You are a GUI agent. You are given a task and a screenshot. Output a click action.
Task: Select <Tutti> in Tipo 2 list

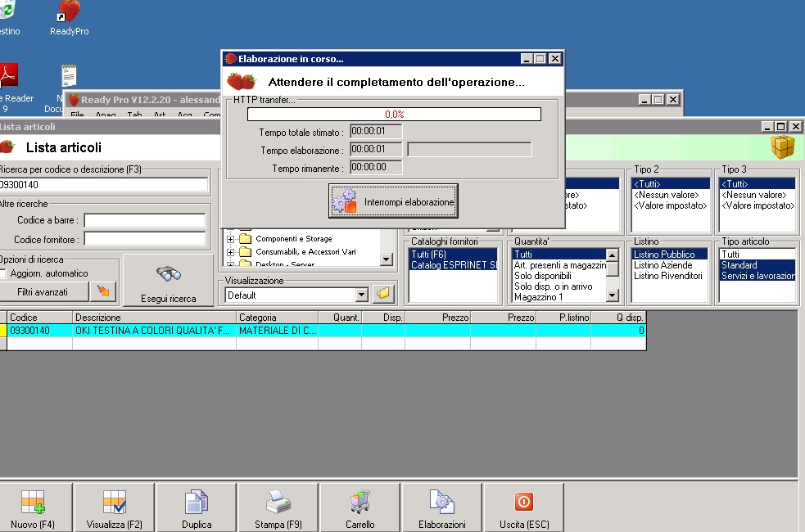[x=671, y=183]
